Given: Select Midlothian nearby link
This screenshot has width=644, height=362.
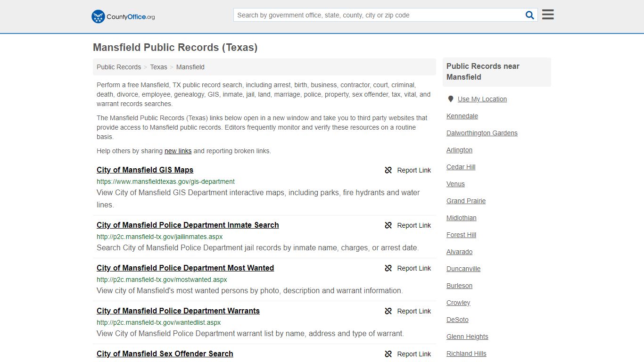Looking at the screenshot, I should (461, 218).
